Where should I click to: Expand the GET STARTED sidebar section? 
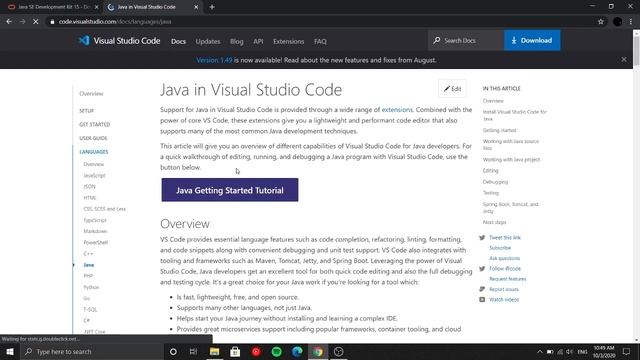[95, 124]
